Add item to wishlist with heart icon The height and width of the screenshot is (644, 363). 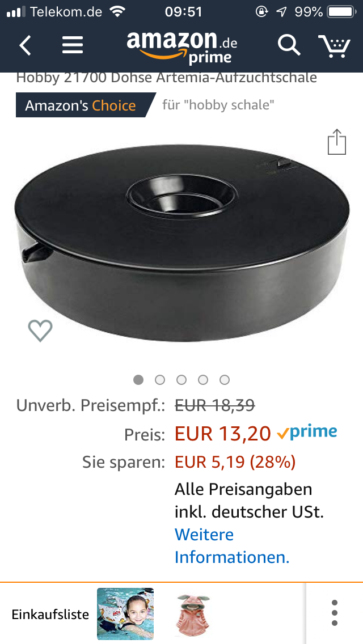click(x=40, y=330)
